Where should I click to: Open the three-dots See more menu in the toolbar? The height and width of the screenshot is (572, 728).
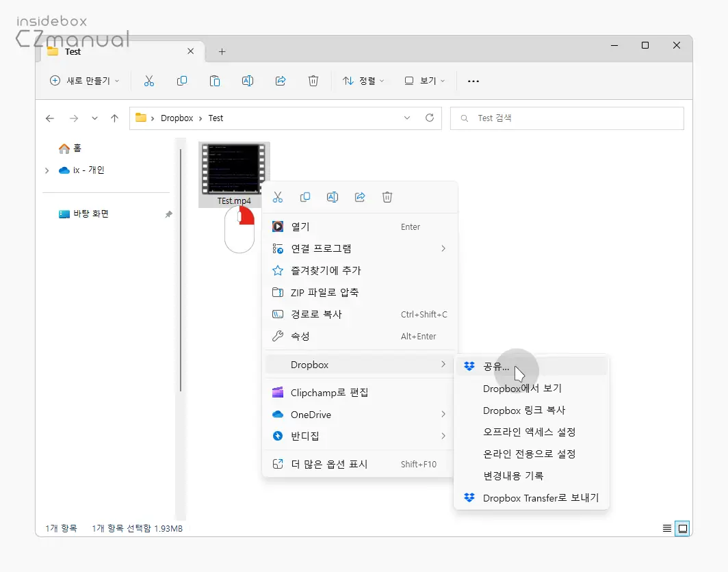pos(473,81)
